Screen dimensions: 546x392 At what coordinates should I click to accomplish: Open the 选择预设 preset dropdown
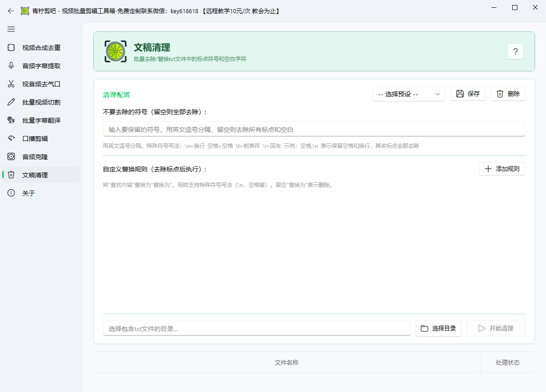pyautogui.click(x=408, y=94)
